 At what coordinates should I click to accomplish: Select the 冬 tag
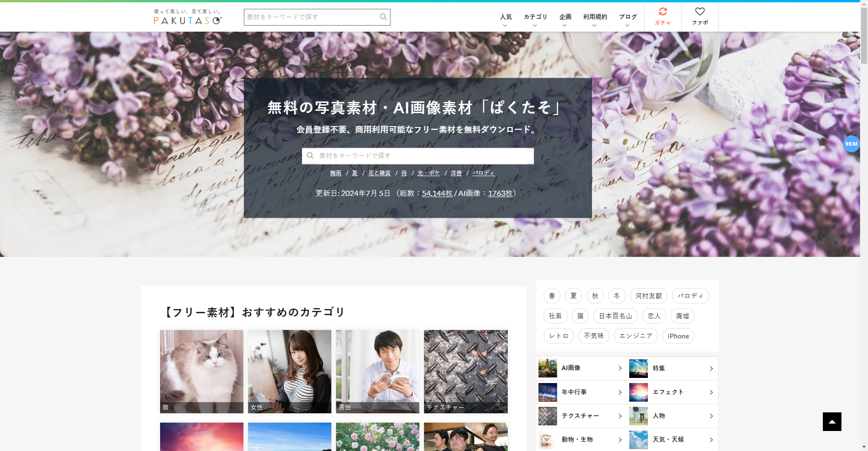pos(617,296)
